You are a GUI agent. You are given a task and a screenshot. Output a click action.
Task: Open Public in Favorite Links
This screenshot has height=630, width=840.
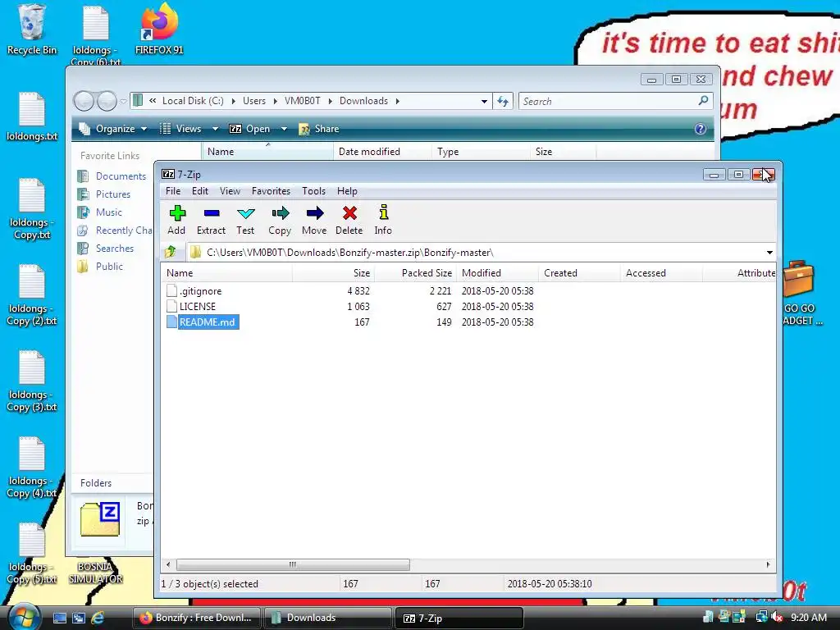[x=109, y=267]
